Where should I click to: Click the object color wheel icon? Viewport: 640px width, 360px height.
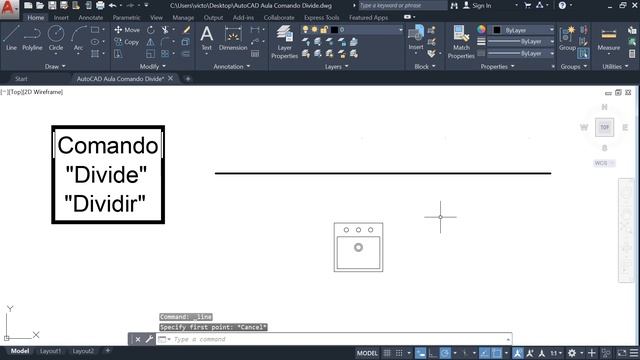tap(481, 29)
